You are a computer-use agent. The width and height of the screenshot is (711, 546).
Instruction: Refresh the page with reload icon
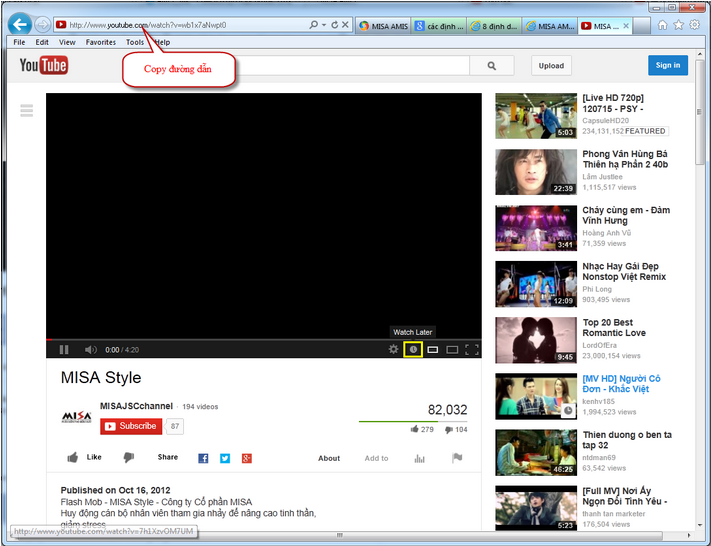pos(335,25)
